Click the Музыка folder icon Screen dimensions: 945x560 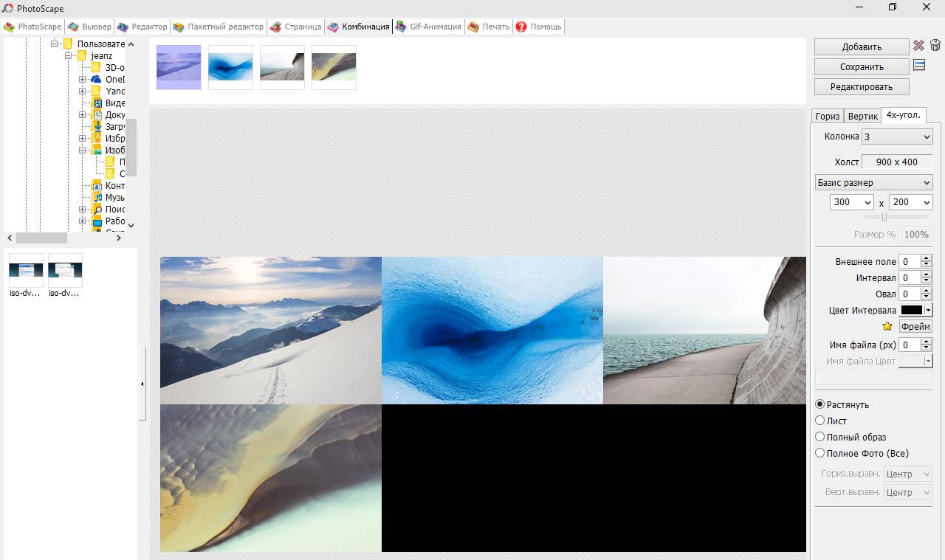click(96, 197)
